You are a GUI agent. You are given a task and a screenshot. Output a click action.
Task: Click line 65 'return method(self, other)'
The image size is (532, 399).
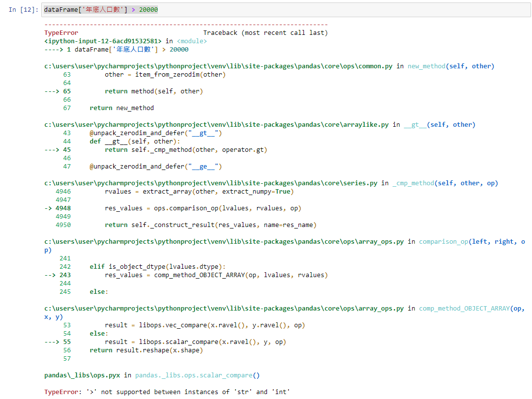point(154,91)
